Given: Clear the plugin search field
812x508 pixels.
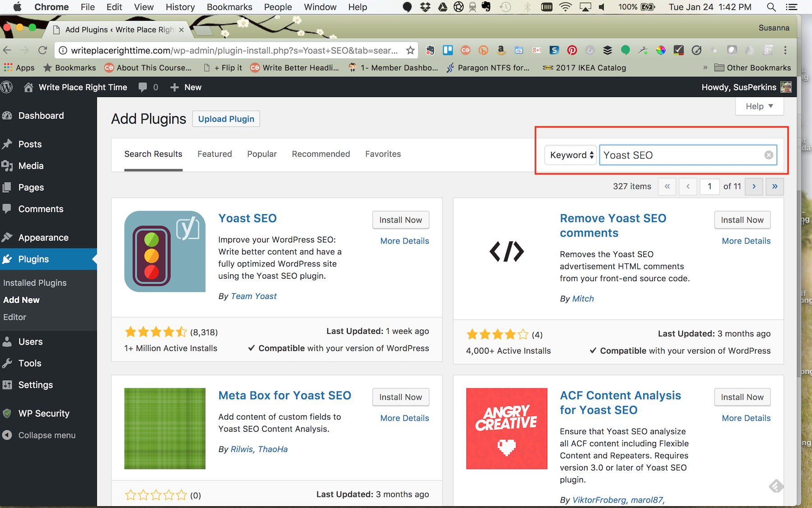Looking at the screenshot, I should tap(769, 155).
